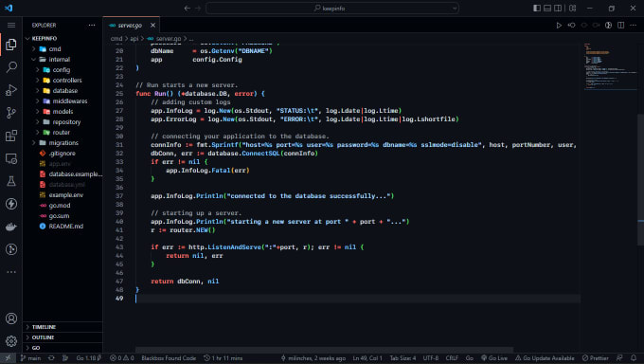Viewport: 644px width, 364px height.
Task: Expand the config folder
Action: (63, 70)
